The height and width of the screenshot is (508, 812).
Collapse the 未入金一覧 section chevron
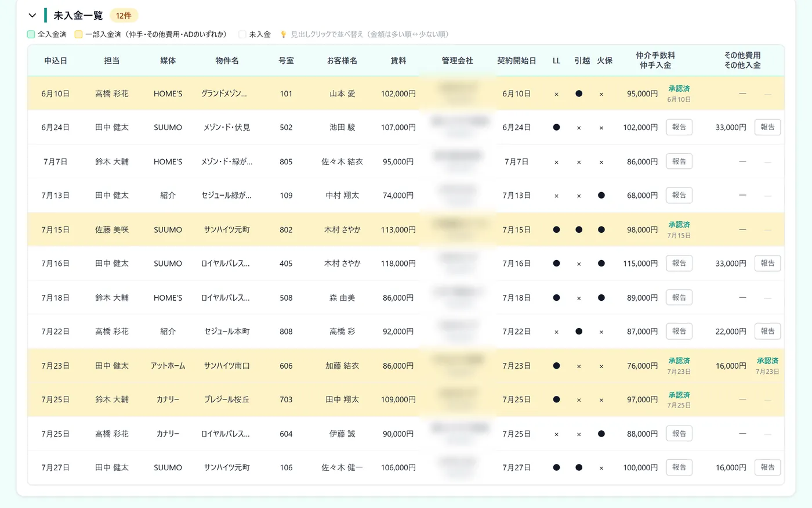point(32,16)
